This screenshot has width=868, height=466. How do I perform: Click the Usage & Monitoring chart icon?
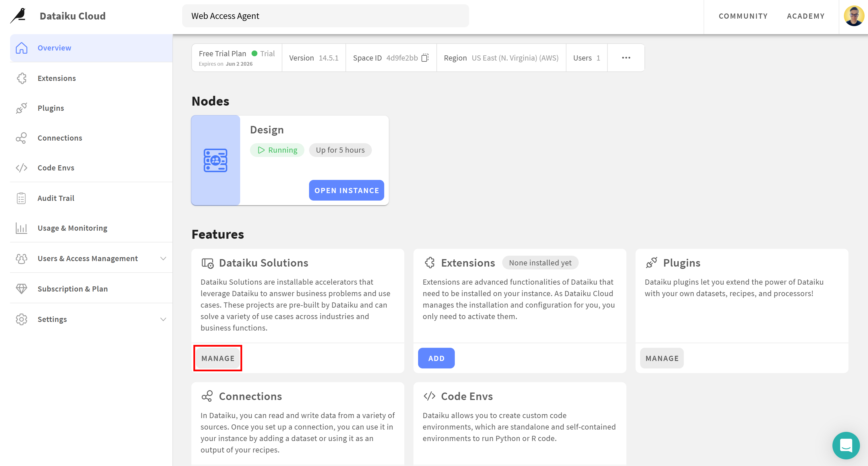pyautogui.click(x=22, y=228)
